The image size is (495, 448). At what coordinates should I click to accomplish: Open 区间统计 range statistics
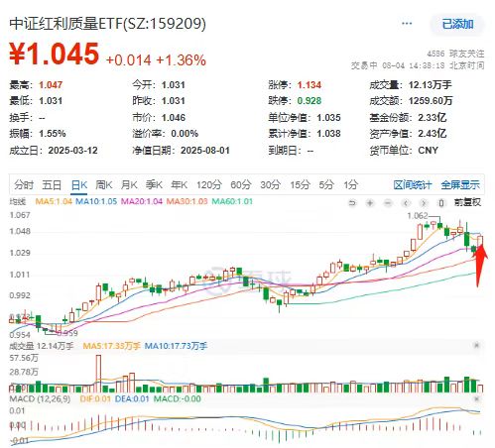[413, 185]
